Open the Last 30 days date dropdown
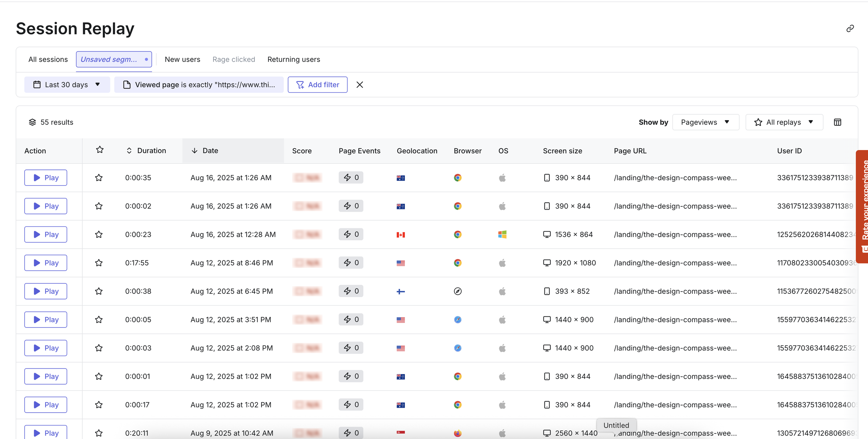The height and width of the screenshot is (439, 868). click(67, 85)
